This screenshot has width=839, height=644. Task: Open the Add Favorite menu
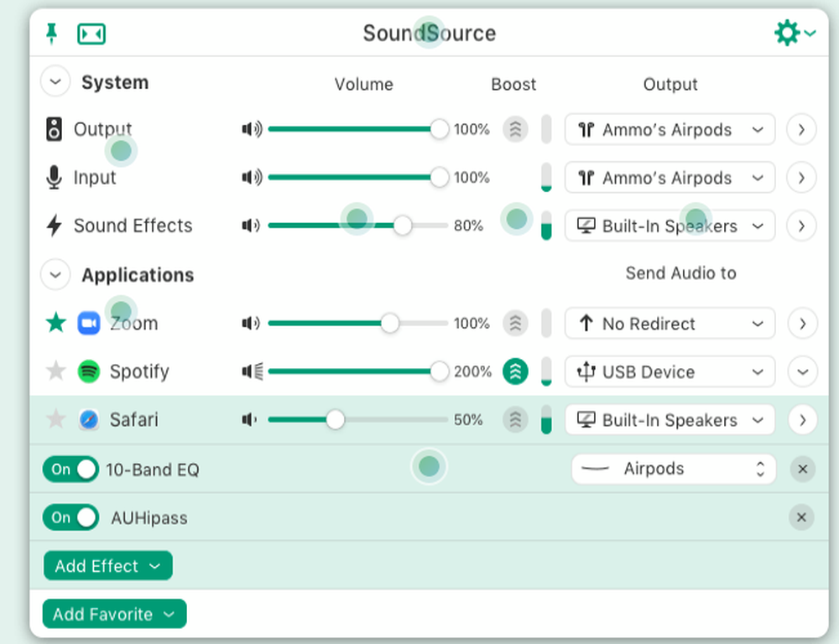114,614
